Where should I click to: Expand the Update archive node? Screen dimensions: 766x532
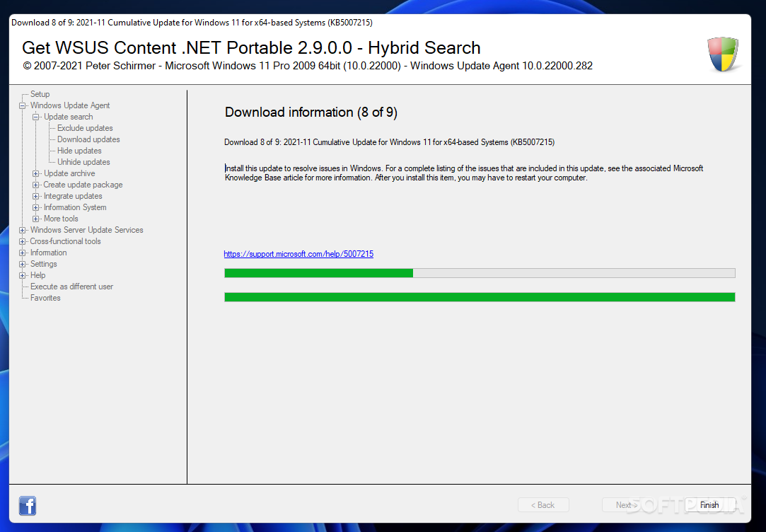[x=35, y=173]
